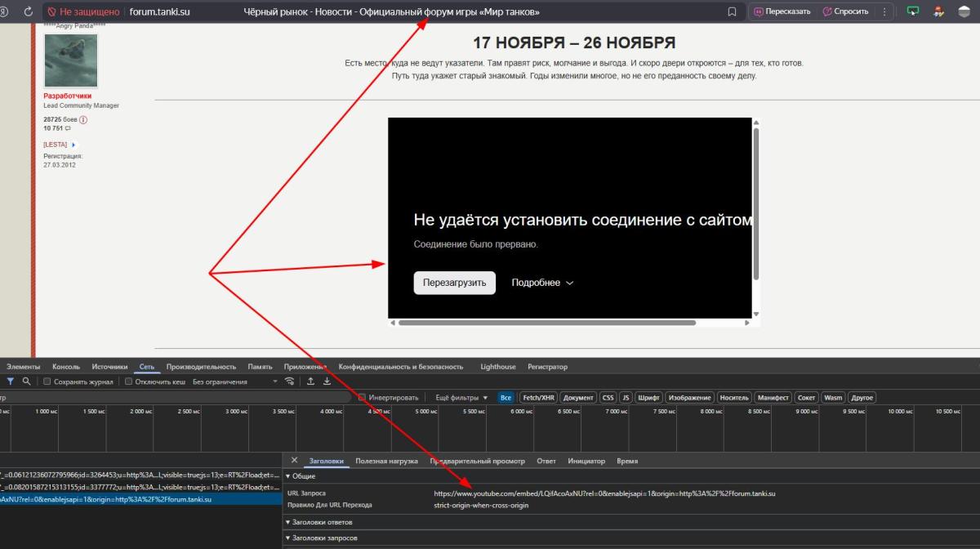Open network search magnifier icon
The image size is (980, 549).
point(27,382)
